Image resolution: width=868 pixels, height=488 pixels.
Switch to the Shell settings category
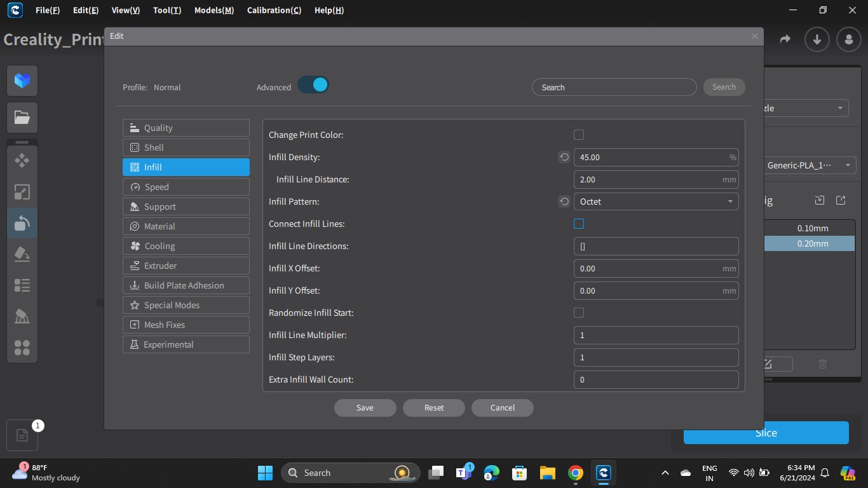pyautogui.click(x=186, y=147)
